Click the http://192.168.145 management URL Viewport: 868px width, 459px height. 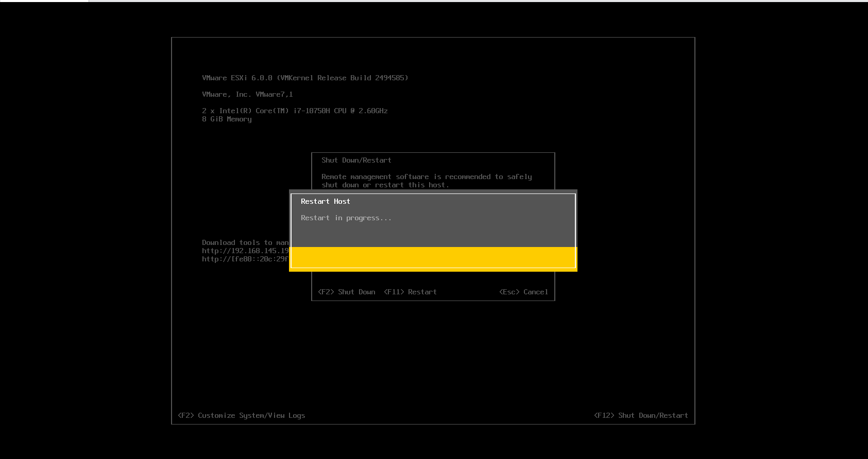245,251
